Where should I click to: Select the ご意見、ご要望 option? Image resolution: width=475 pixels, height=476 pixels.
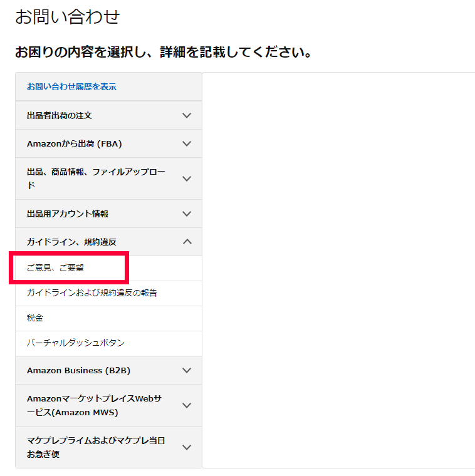tap(55, 268)
